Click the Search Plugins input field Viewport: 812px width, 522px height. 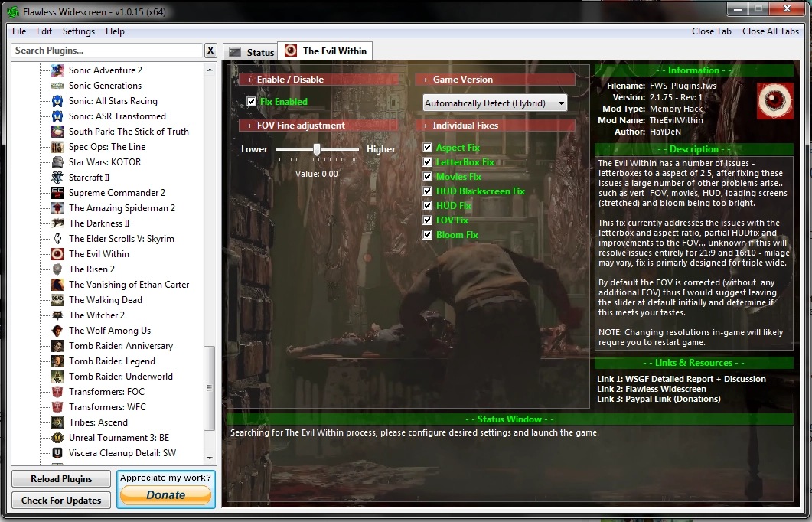tap(106, 51)
